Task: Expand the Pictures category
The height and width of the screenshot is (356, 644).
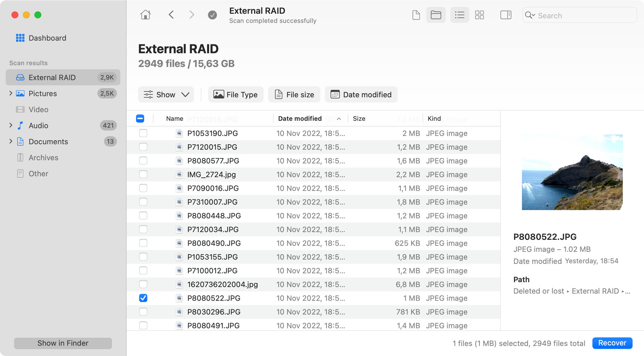Action: coord(10,93)
